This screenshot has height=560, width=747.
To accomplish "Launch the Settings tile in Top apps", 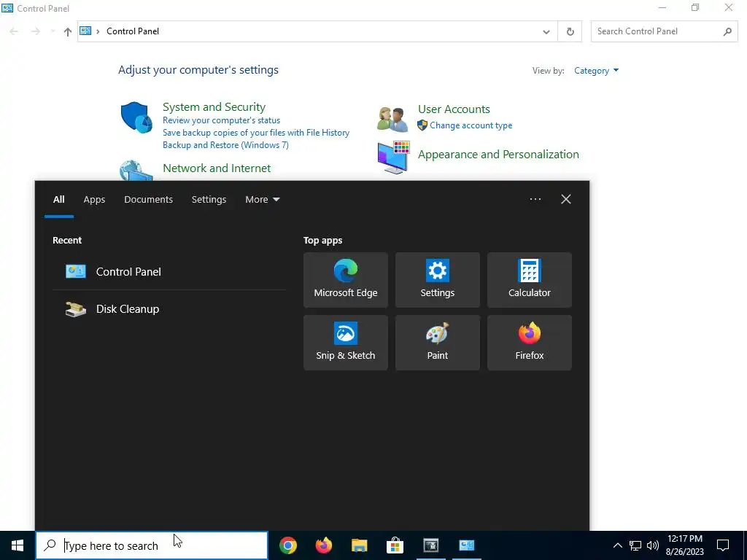I will [438, 280].
